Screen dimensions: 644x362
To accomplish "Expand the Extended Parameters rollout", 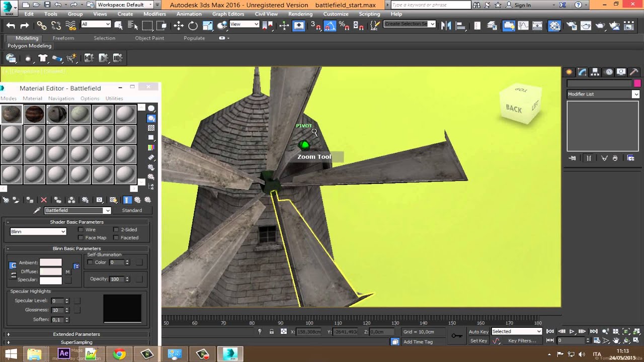I will click(76, 334).
